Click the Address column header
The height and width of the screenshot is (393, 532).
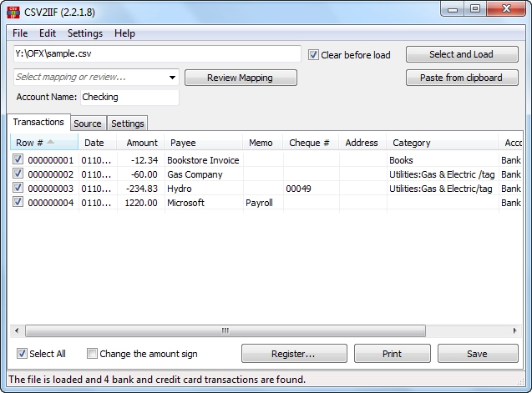[x=362, y=143]
